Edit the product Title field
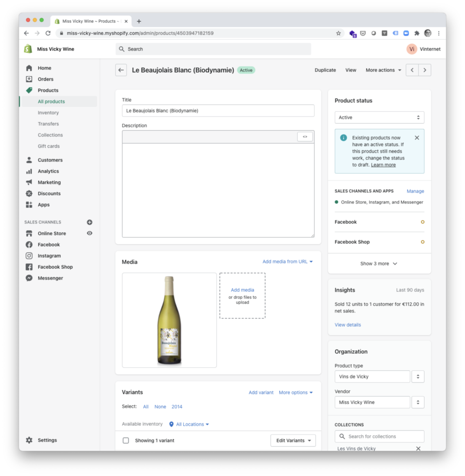The width and height of the screenshot is (465, 476). (x=218, y=111)
